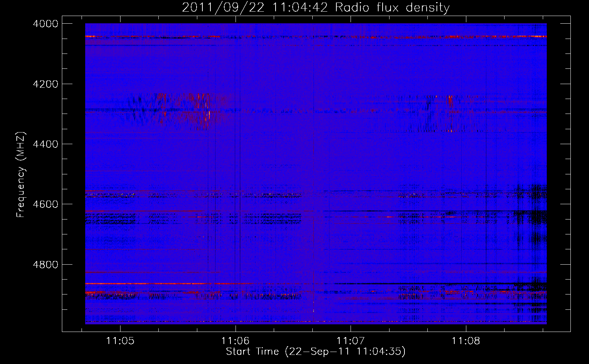
Task: Select the '4000' frequency axis label
Action: [x=46, y=24]
